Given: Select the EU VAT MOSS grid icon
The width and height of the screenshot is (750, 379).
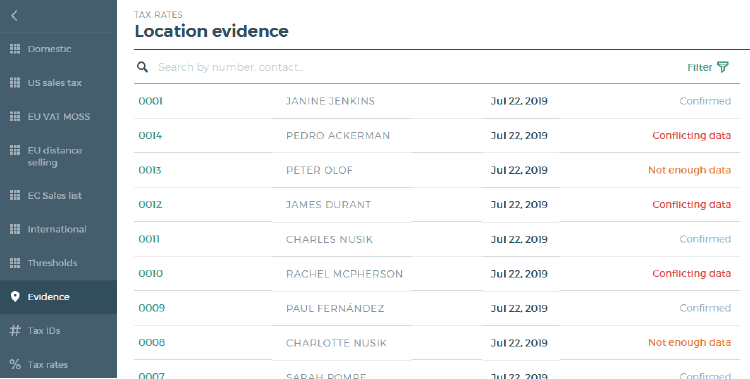Looking at the screenshot, I should tap(15, 116).
